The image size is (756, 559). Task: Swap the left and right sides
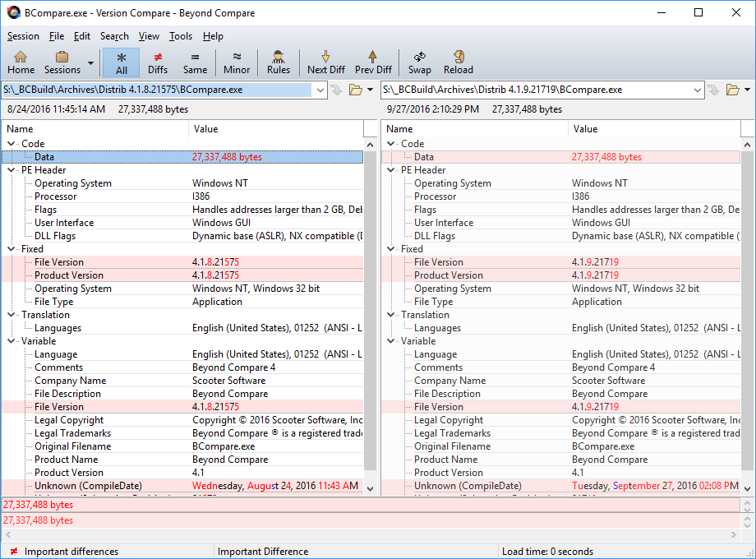[419, 62]
